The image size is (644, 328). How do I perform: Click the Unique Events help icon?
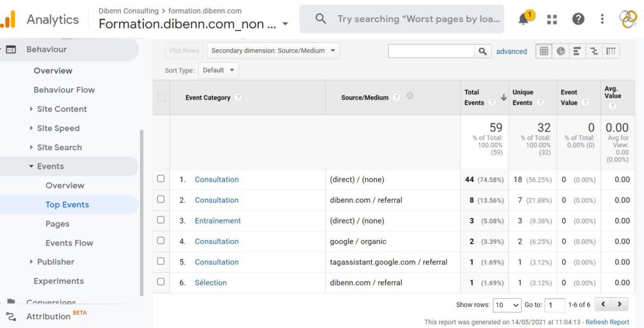coord(540,102)
